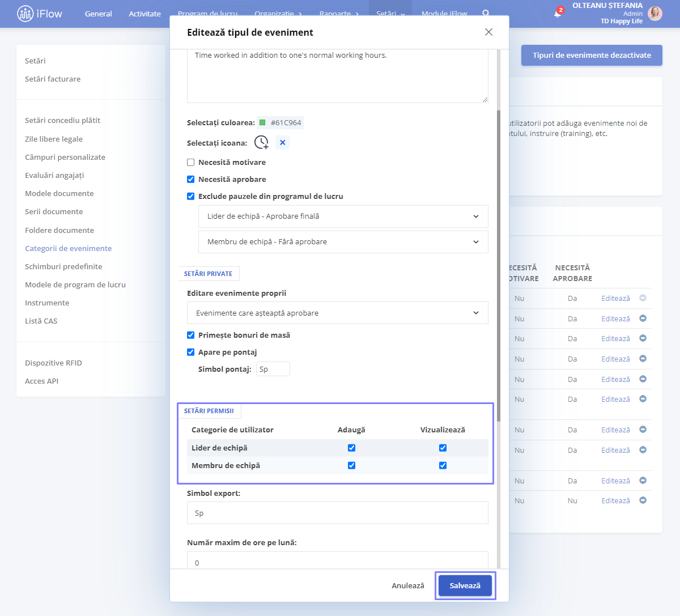
Task: Click the search magnifier icon
Action: pos(486,13)
